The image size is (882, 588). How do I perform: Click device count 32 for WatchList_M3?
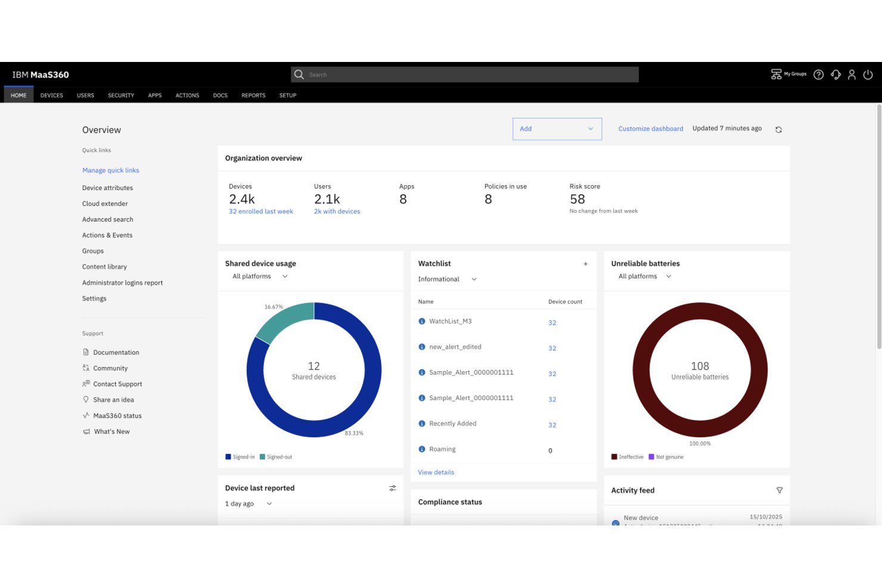tap(552, 323)
